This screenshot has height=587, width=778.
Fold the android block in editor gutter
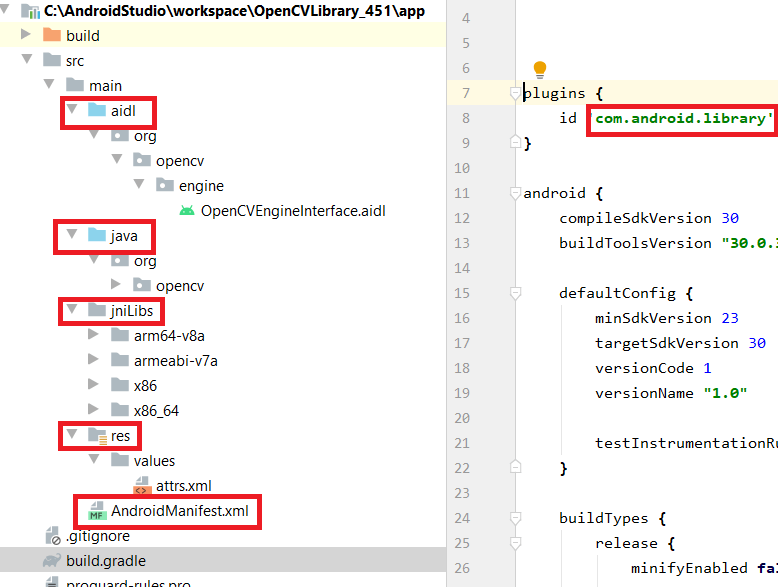(516, 193)
